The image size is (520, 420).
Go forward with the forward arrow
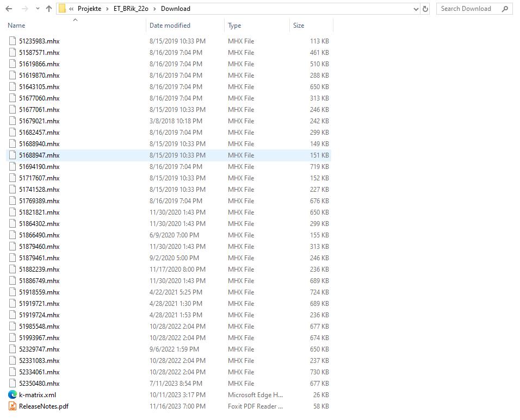tap(24, 9)
